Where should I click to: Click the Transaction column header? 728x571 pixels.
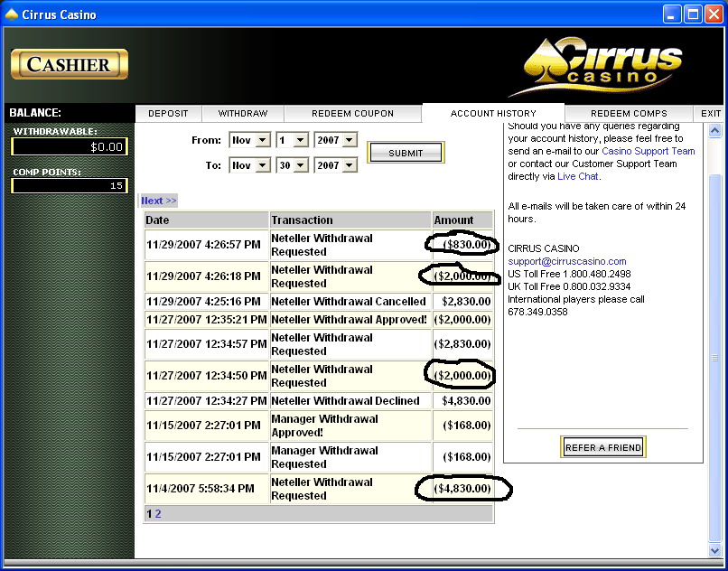350,220
